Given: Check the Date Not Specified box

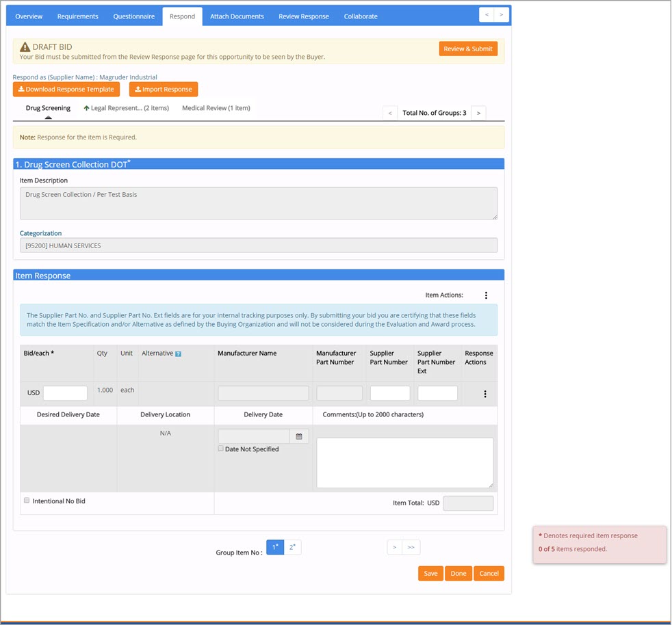Looking at the screenshot, I should (x=221, y=449).
